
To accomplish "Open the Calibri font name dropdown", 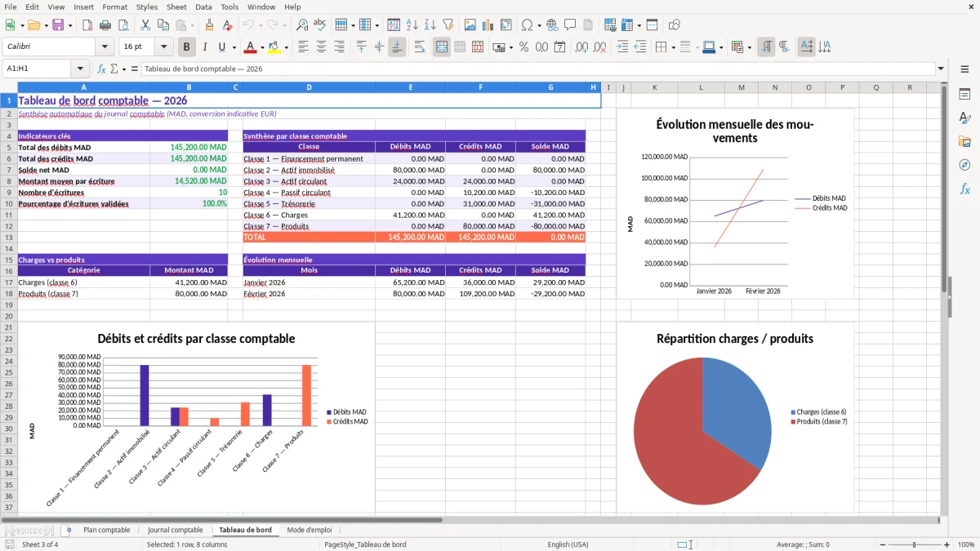I will [104, 47].
